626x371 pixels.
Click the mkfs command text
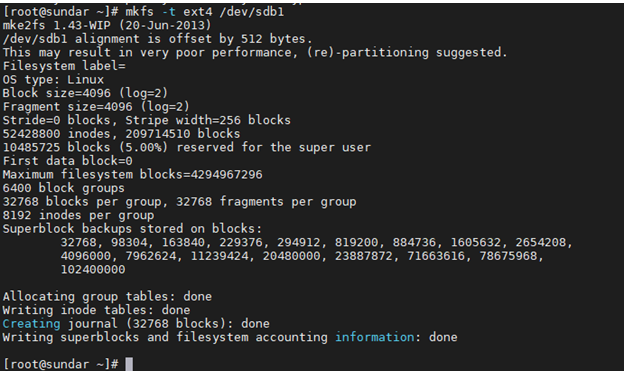(x=139, y=12)
